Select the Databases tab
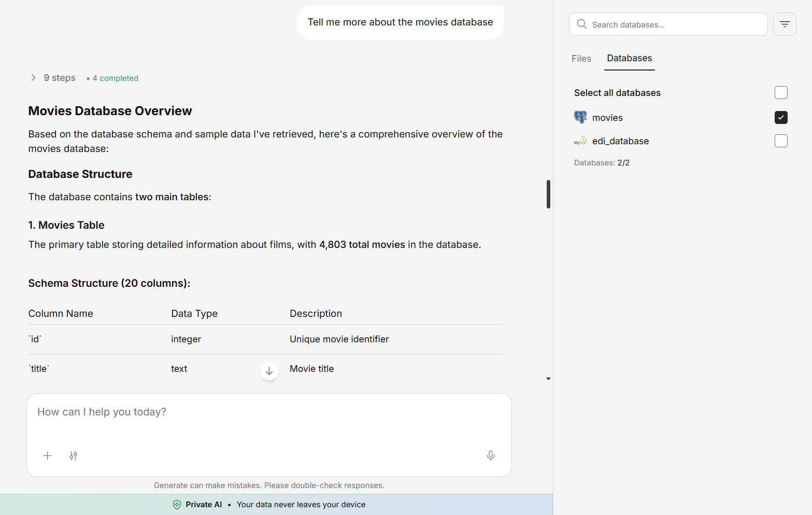812x515 pixels. (x=629, y=59)
